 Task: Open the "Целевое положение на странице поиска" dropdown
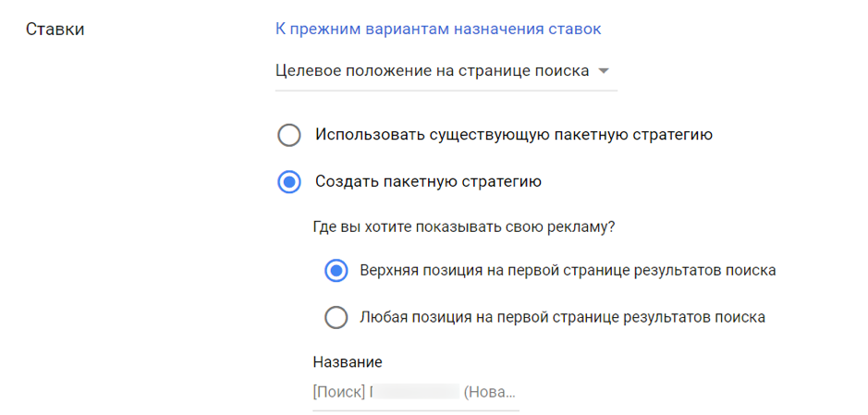(433, 71)
